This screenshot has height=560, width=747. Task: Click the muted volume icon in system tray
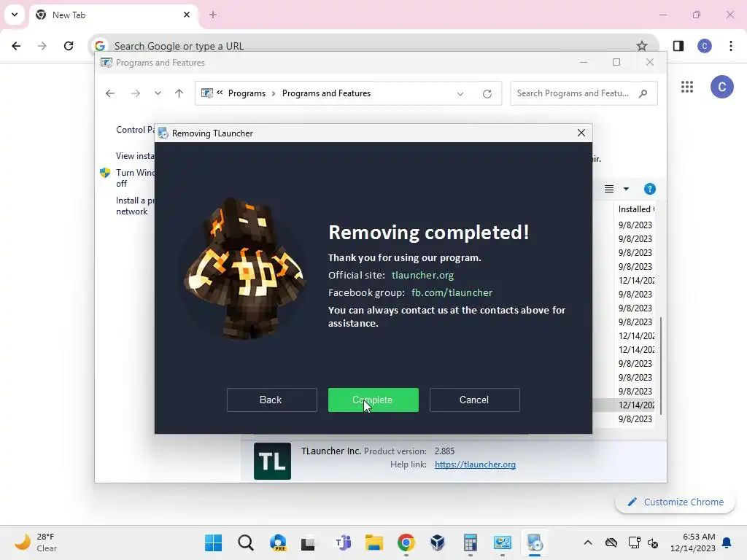pos(653,542)
